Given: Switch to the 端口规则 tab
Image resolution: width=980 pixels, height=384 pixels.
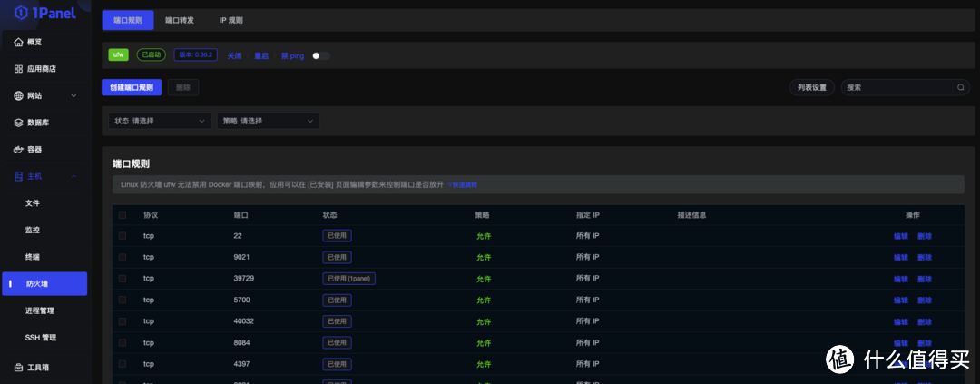Looking at the screenshot, I should pos(128,20).
